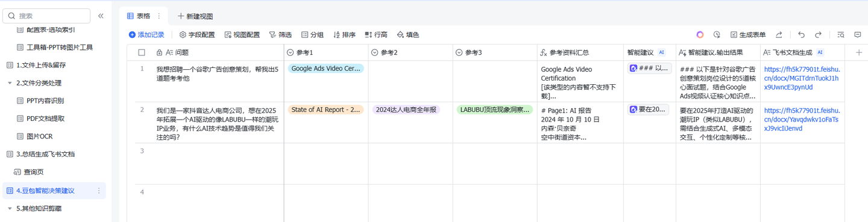
Task: Open the 行高 row height menu
Action: click(x=376, y=35)
